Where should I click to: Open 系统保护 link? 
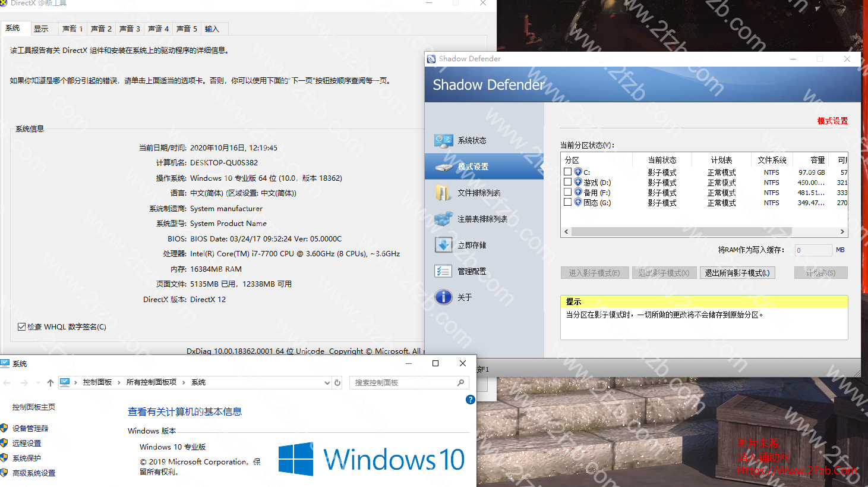tap(27, 458)
